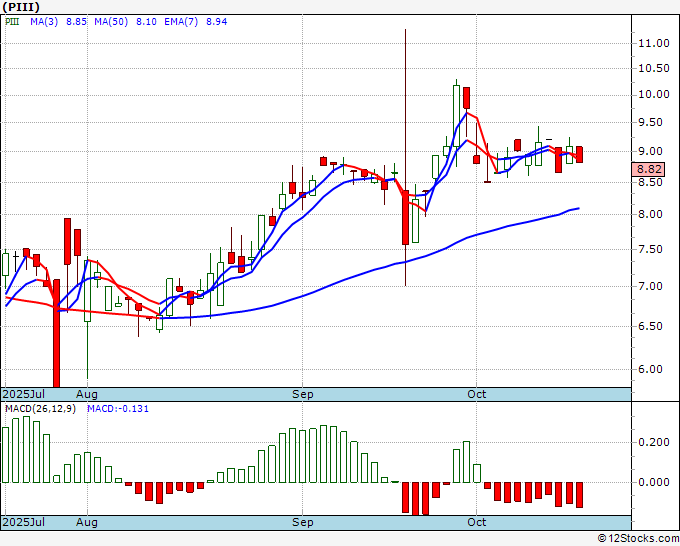Image resolution: width=680 pixels, height=546 pixels.
Task: Click the MACD(26,12,9) indicator label
Action: (x=40, y=409)
